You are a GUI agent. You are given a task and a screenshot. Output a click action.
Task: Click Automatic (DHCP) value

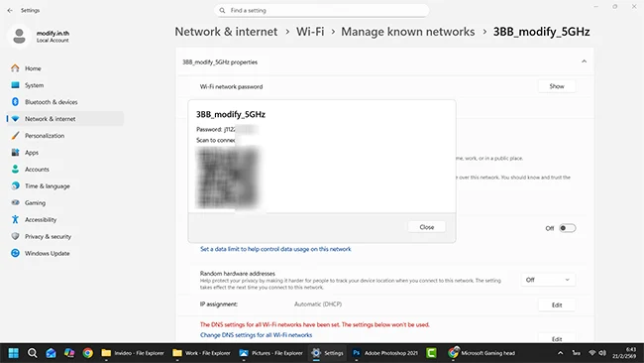318,304
